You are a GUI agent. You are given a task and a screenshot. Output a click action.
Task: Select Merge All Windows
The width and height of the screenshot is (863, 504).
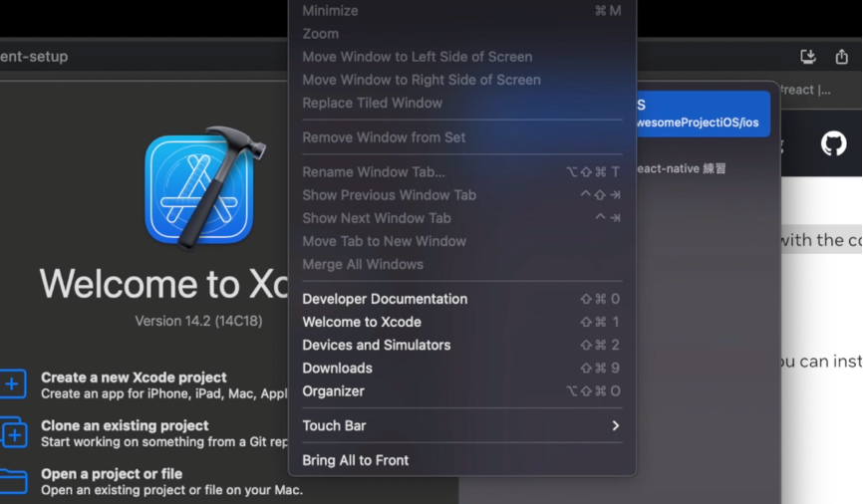[462, 265]
